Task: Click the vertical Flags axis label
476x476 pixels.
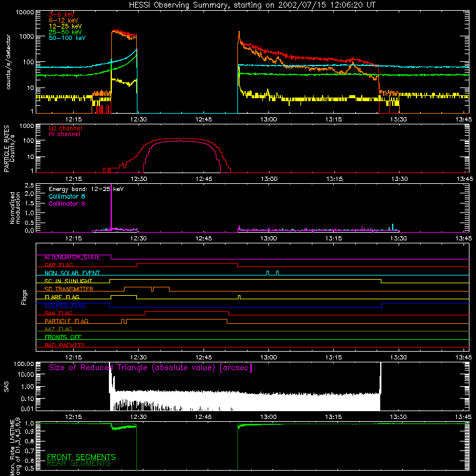Action: tap(24, 297)
